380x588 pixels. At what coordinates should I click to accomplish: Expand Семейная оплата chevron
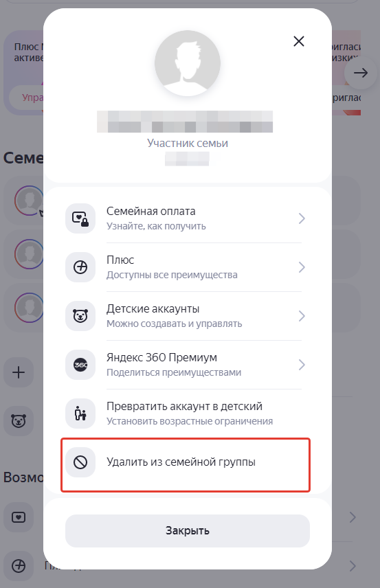302,218
